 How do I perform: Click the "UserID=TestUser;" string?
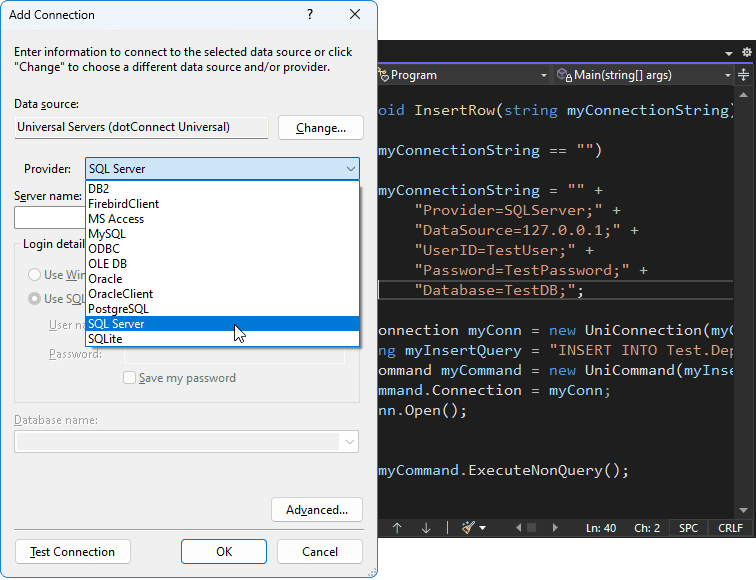[495, 250]
